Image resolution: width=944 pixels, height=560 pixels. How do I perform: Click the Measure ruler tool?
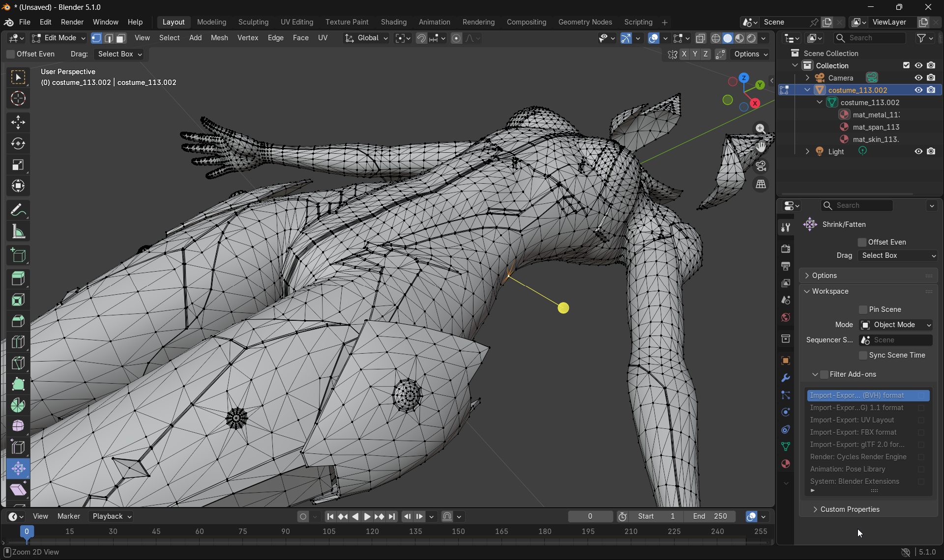(18, 231)
